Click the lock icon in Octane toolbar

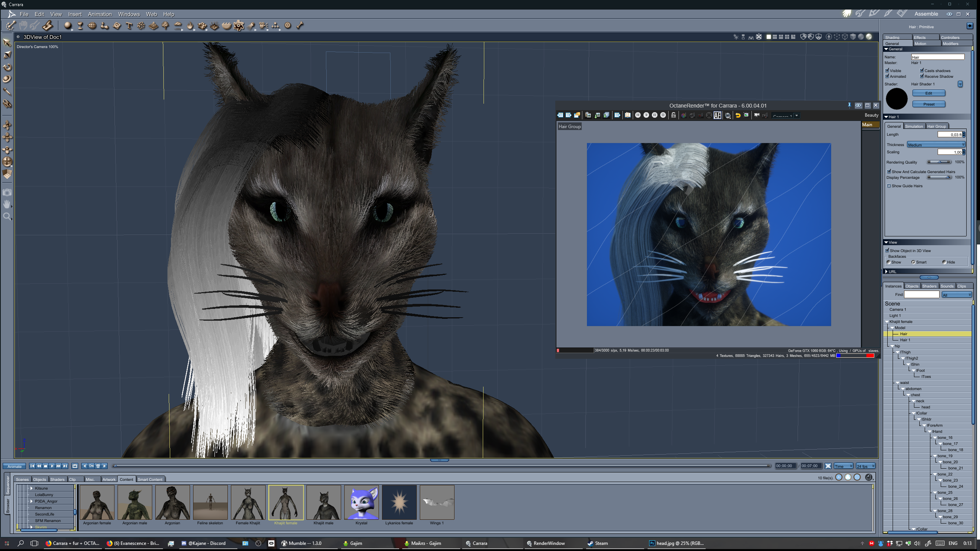tap(673, 115)
